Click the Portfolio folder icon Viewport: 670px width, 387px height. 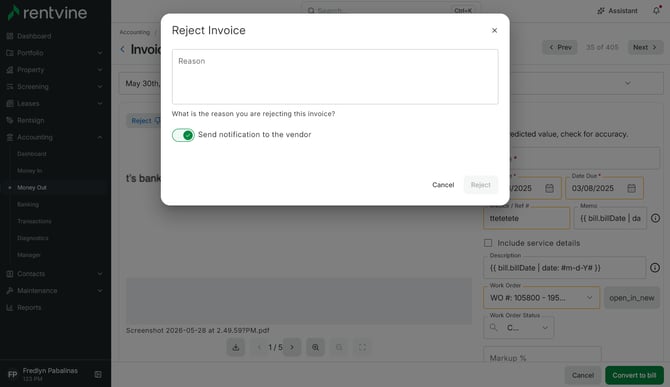tap(10, 53)
